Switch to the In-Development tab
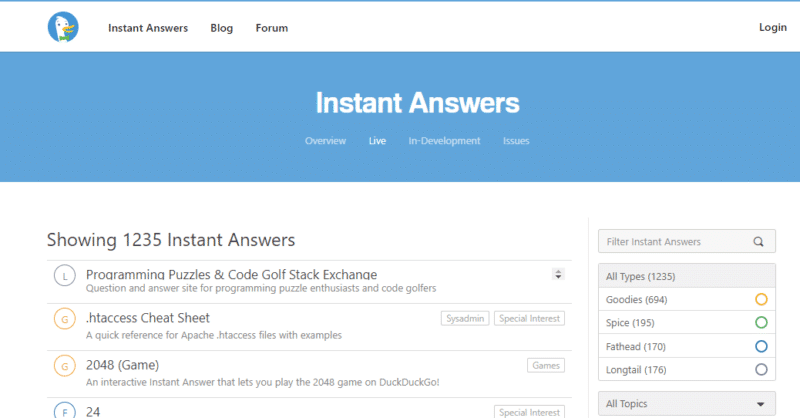The image size is (800, 418). pyautogui.click(x=444, y=141)
